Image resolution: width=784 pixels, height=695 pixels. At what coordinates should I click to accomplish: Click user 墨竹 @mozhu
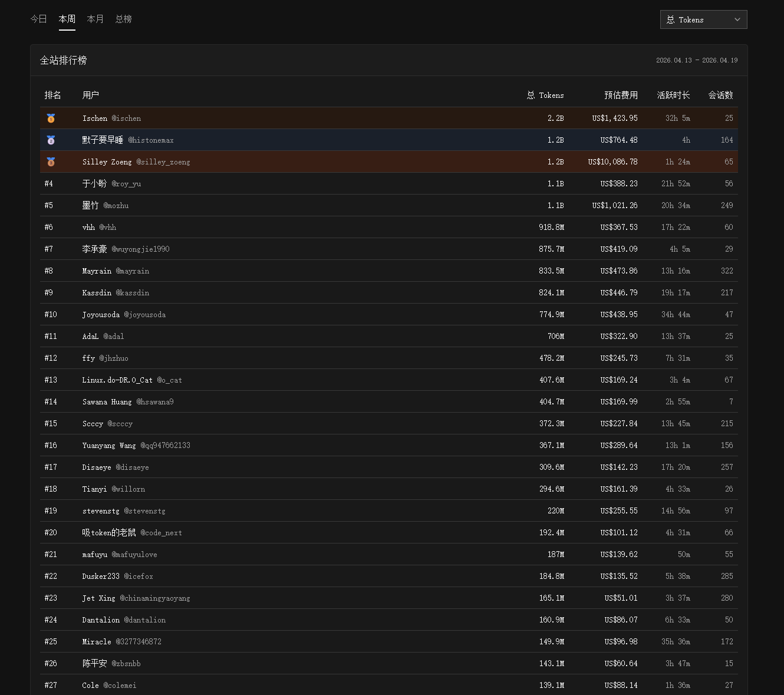click(106, 206)
